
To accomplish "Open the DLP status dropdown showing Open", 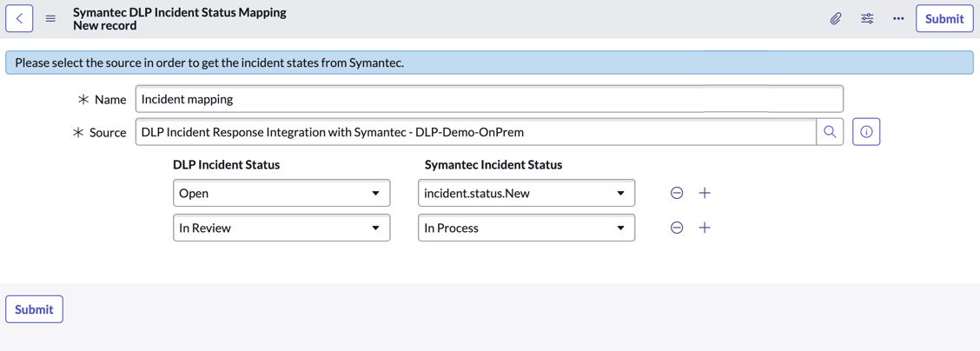I will pyautogui.click(x=281, y=193).
